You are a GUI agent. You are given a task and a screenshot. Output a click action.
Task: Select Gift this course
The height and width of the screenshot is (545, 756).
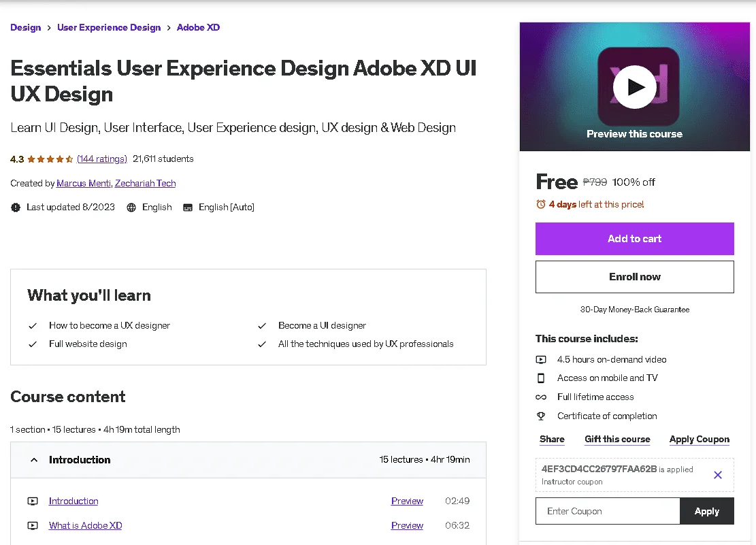(x=617, y=440)
